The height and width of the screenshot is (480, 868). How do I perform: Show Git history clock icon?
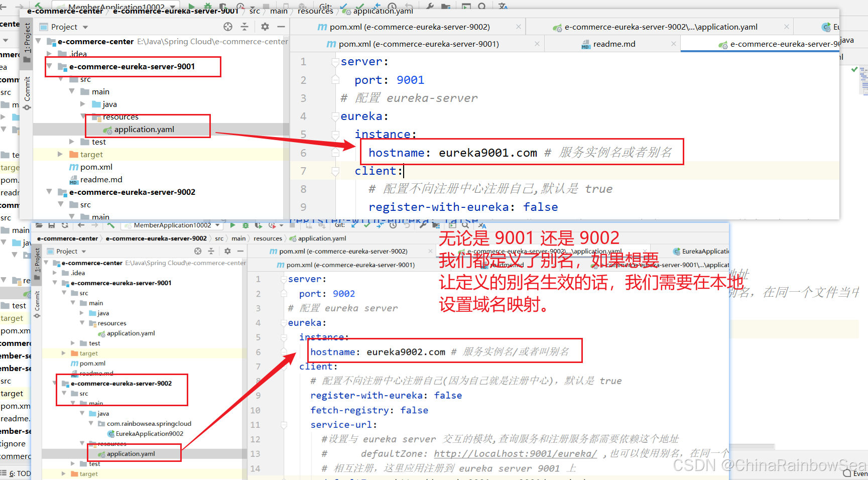click(393, 225)
